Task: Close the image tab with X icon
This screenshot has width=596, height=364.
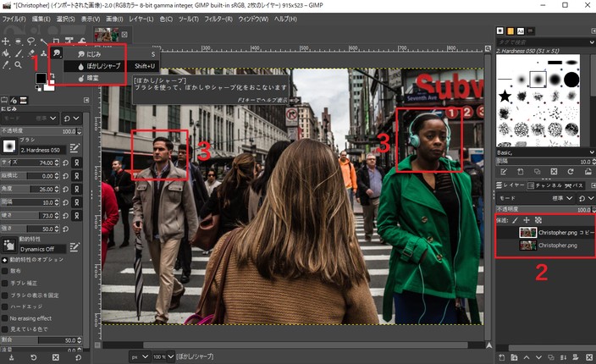Action: click(124, 35)
